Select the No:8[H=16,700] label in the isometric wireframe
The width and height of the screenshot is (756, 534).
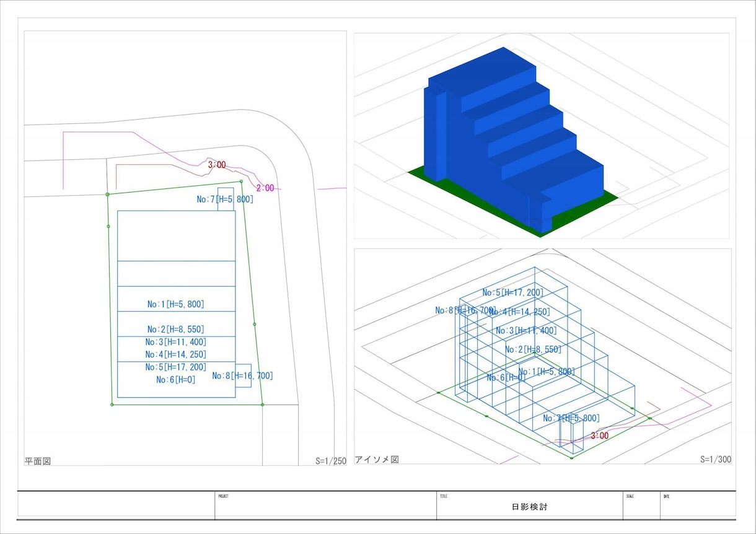[x=465, y=310]
